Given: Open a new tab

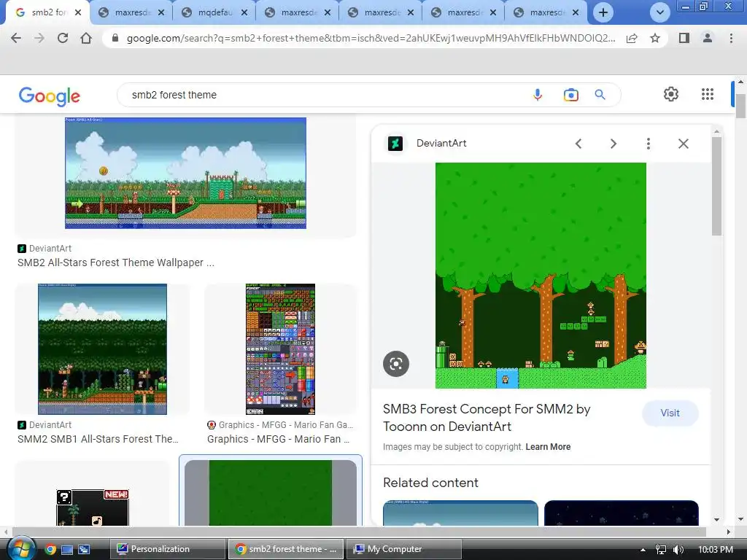Looking at the screenshot, I should point(603,12).
